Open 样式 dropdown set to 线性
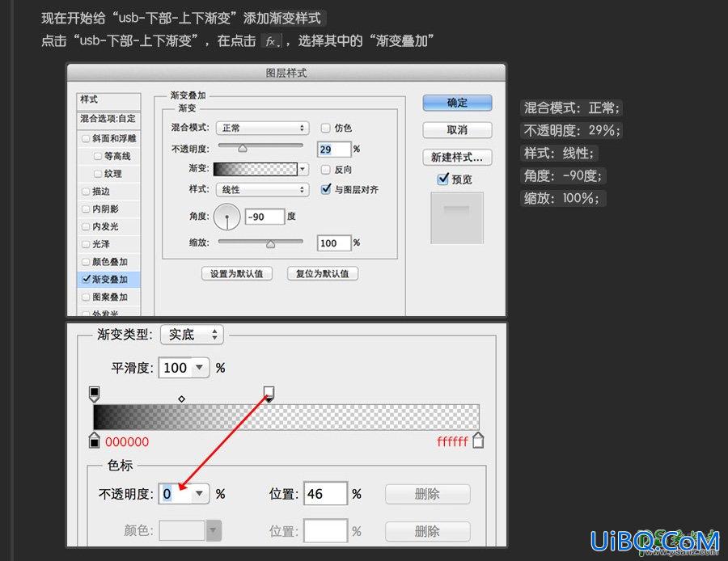 coord(262,189)
